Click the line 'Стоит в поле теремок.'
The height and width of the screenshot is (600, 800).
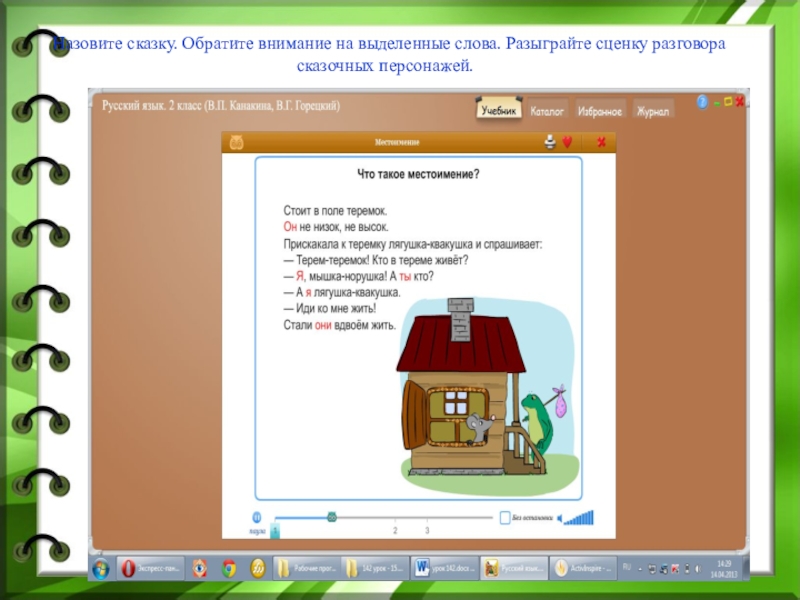[x=335, y=211]
